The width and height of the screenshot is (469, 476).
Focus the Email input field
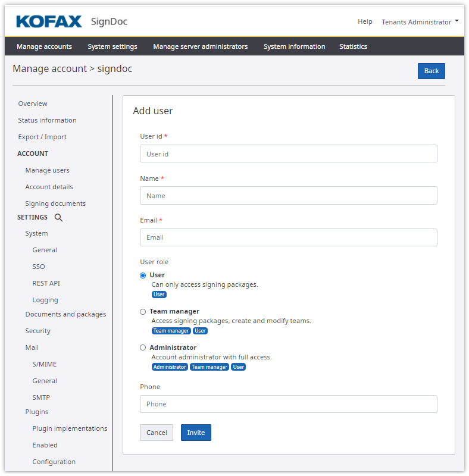point(288,237)
